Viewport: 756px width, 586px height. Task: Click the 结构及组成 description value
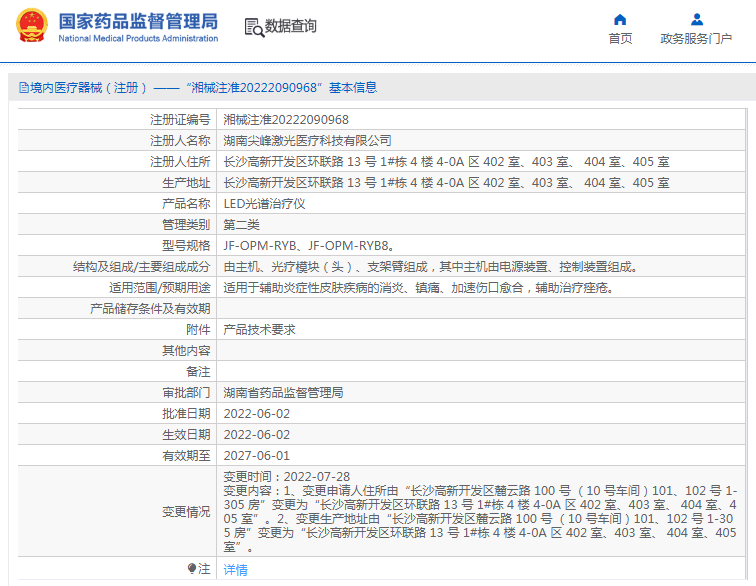430,267
